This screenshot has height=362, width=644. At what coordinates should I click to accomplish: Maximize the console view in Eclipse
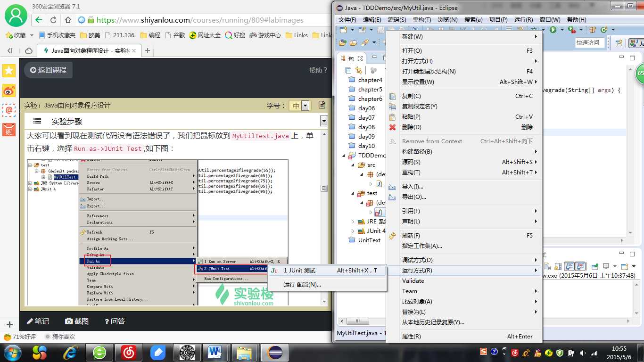tap(632, 255)
